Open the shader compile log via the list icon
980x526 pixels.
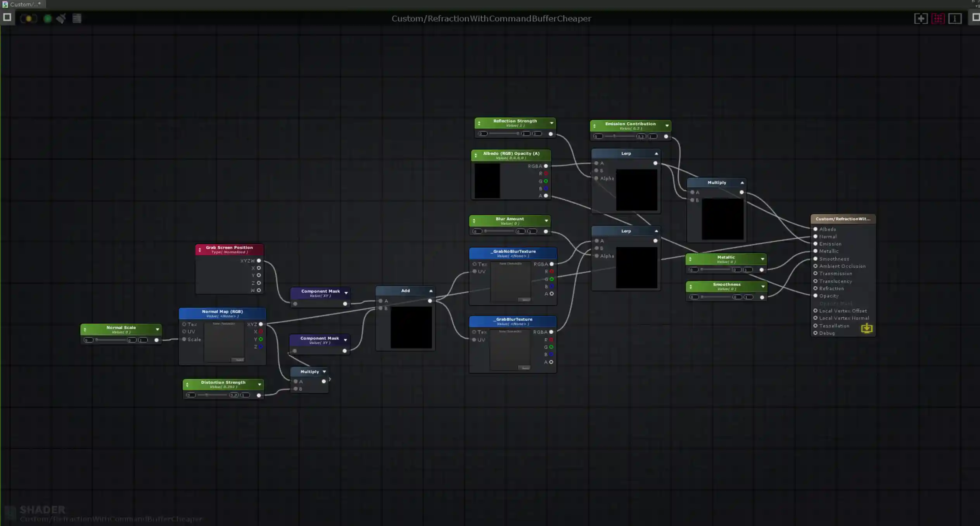(x=77, y=18)
